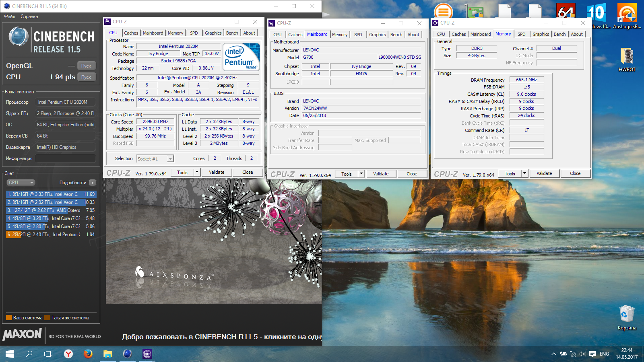Open Task View on the taskbar

(x=48, y=354)
